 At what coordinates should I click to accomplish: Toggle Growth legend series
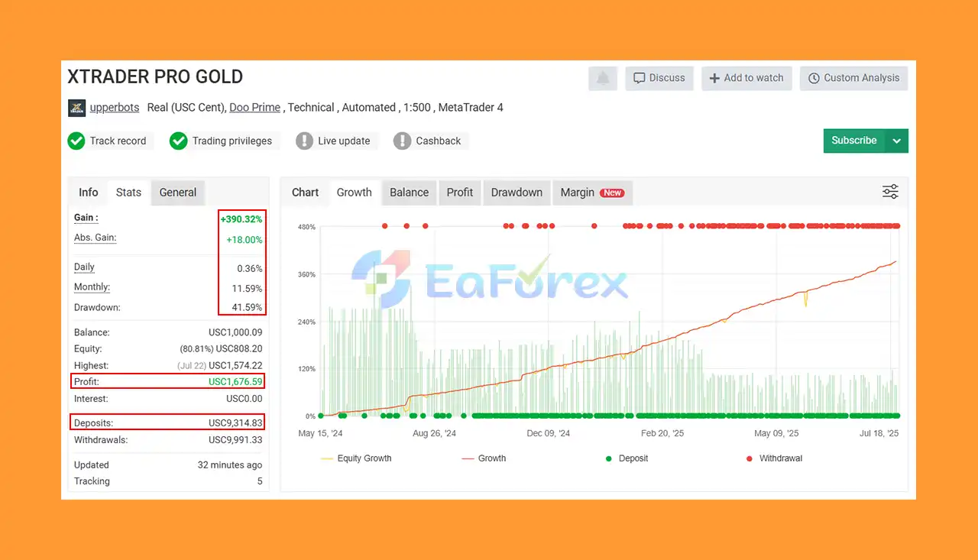pos(484,458)
